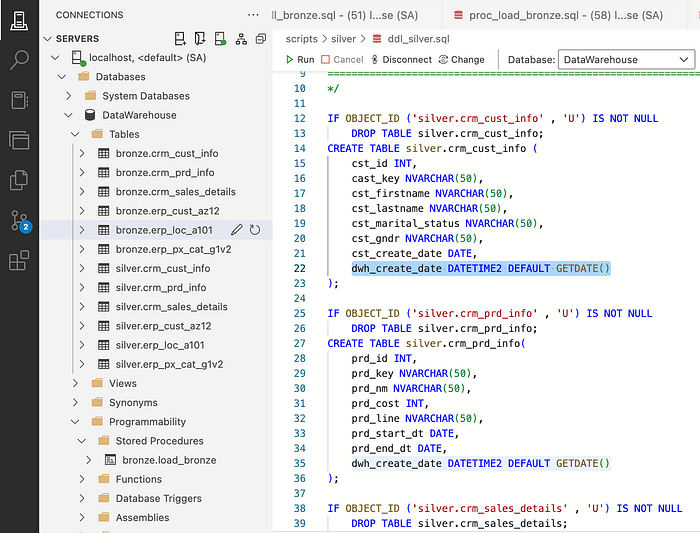Open Source Control with badge 2

19,221
